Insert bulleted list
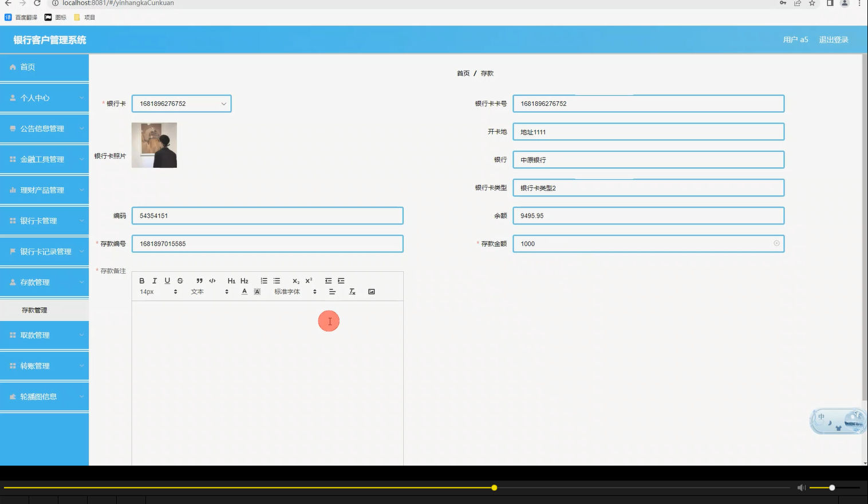Screen dimensions: 868x504 click(x=277, y=281)
